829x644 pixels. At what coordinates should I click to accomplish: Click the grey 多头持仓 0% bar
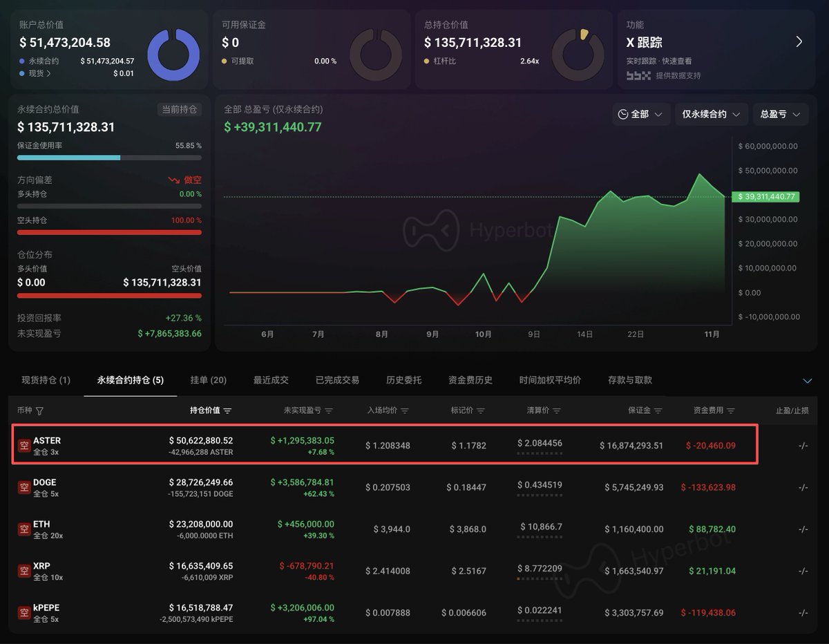[109, 206]
